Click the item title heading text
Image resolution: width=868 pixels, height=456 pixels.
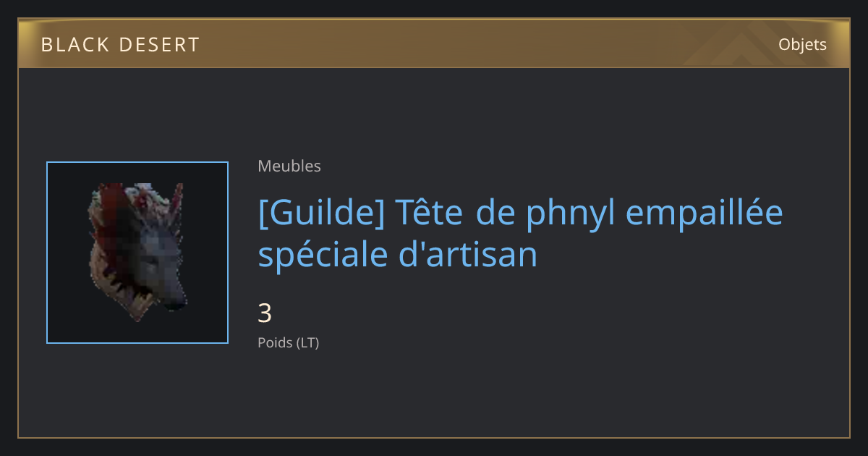(x=521, y=235)
